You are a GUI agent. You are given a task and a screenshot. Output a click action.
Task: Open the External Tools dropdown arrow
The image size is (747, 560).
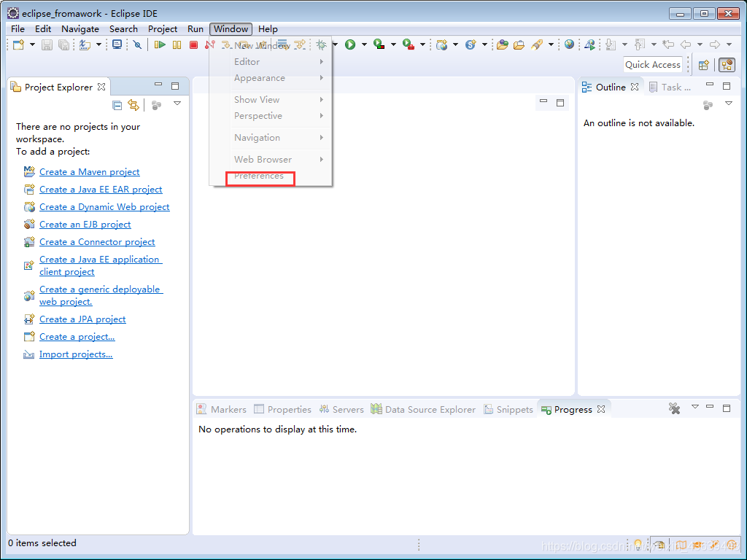coord(422,44)
